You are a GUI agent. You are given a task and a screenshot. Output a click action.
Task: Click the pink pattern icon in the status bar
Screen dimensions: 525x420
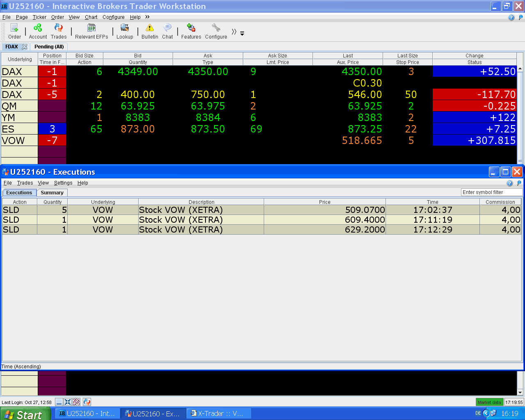(x=76, y=402)
